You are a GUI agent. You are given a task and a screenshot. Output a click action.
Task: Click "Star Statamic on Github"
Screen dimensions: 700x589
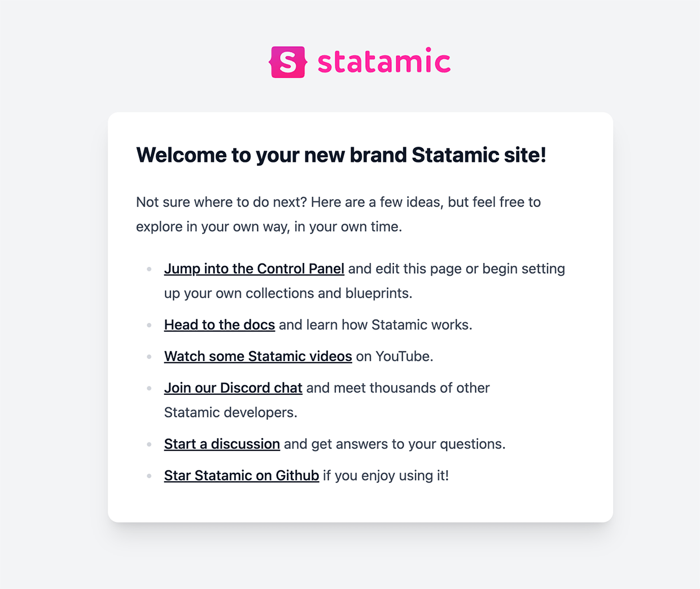pyautogui.click(x=242, y=476)
